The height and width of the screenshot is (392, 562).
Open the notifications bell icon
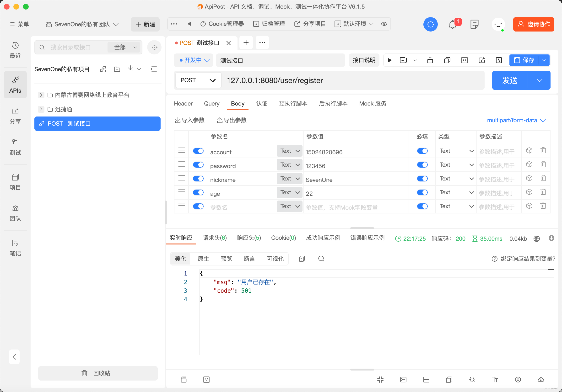452,24
